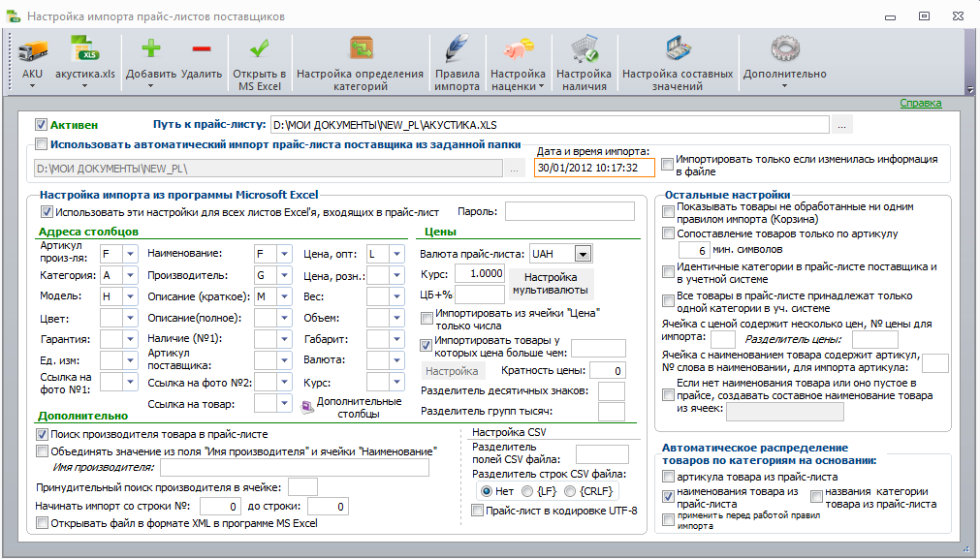Browse for import folder disabled button

pos(515,169)
